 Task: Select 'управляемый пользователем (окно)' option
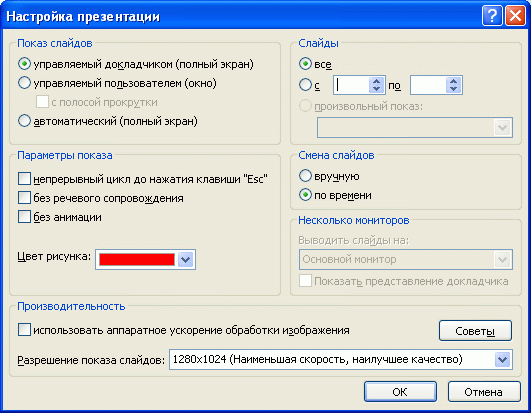pyautogui.click(x=24, y=83)
